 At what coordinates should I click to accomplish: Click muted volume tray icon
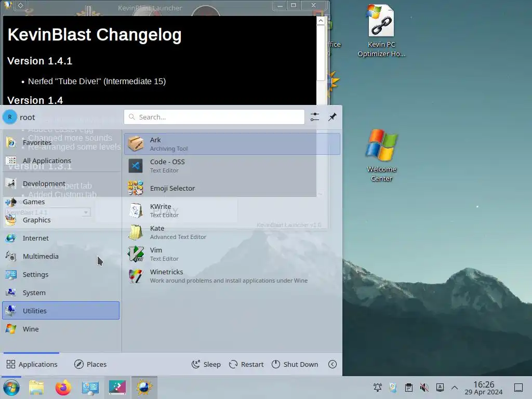tap(424, 388)
